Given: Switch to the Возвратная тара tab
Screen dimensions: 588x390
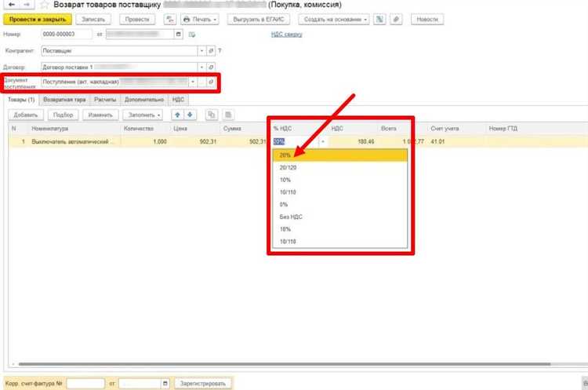Looking at the screenshot, I should [x=64, y=100].
